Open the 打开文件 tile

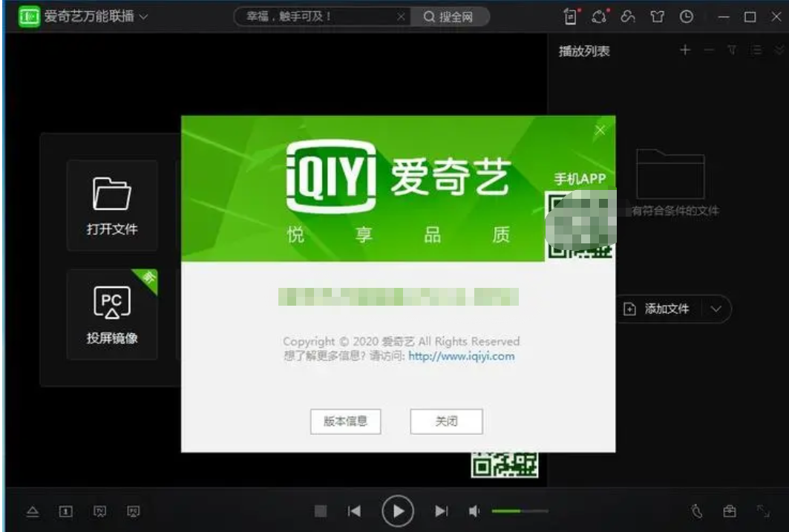click(x=112, y=205)
